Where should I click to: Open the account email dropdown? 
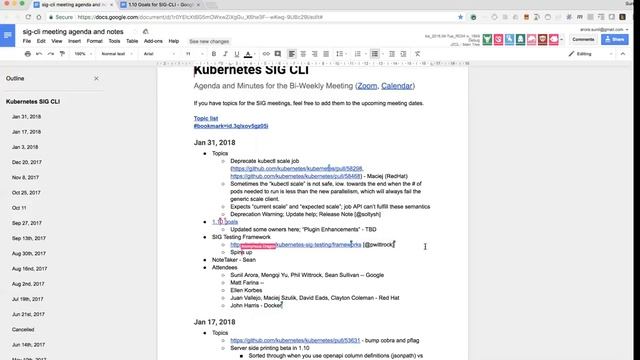click(x=604, y=29)
